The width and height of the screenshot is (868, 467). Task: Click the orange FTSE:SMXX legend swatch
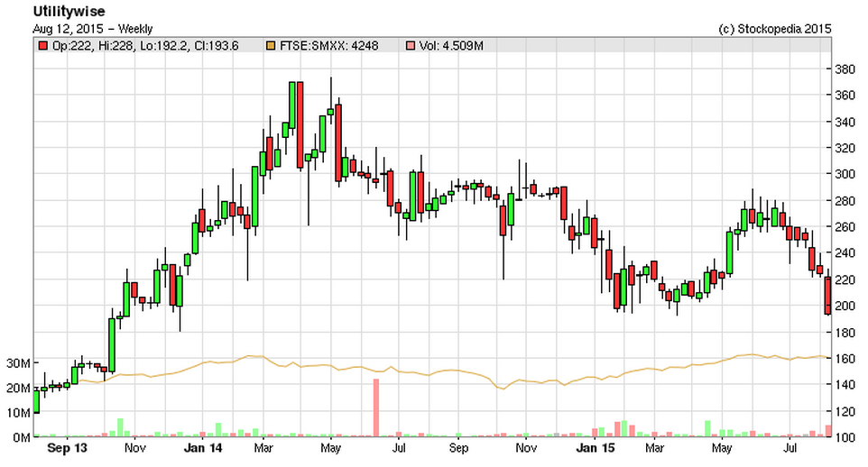coord(270,46)
